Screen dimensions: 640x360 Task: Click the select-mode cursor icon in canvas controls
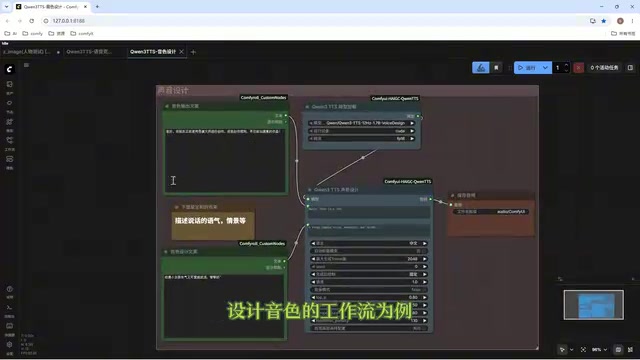(x=562, y=349)
